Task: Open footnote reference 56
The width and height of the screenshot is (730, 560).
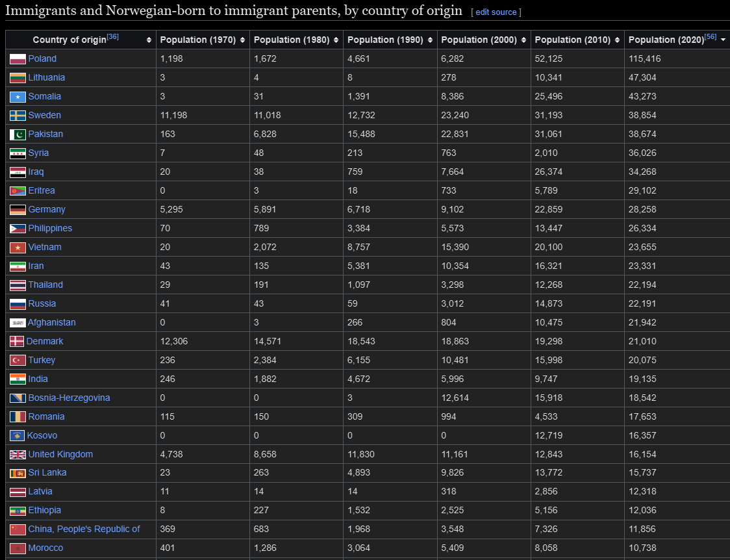Action: 711,37
